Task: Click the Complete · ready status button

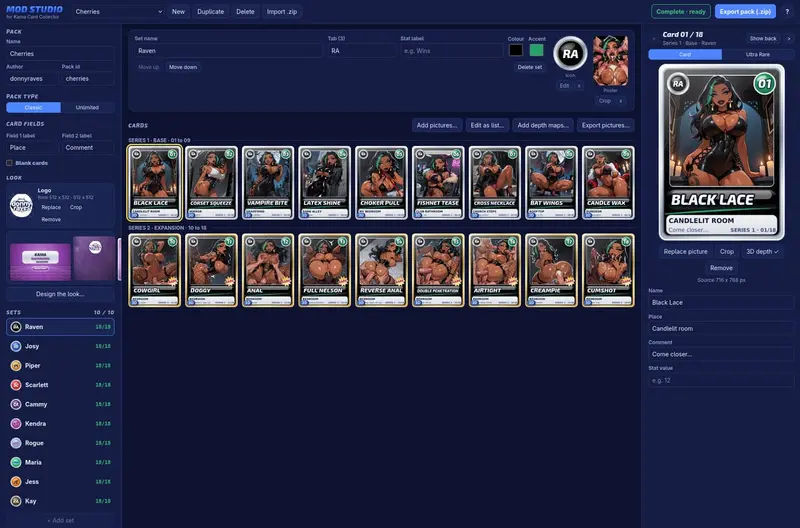Action: tap(681, 11)
